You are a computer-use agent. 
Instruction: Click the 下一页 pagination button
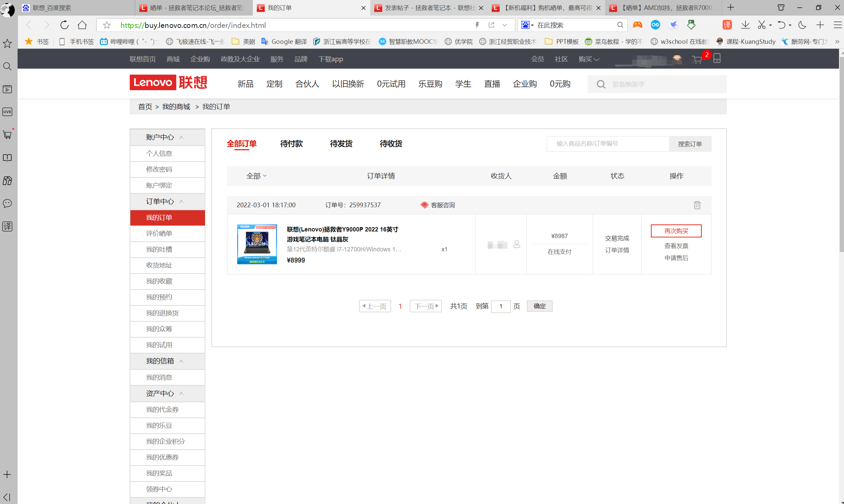[x=425, y=306]
